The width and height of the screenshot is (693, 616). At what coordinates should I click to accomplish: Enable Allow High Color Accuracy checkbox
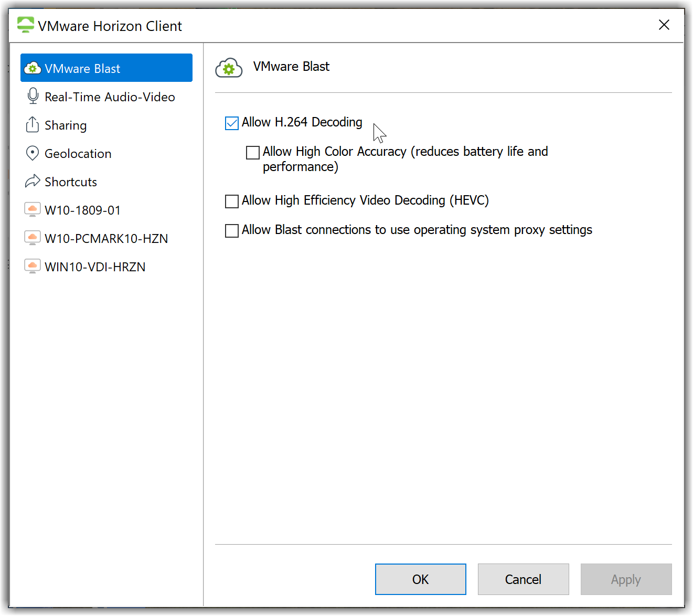pos(253,153)
